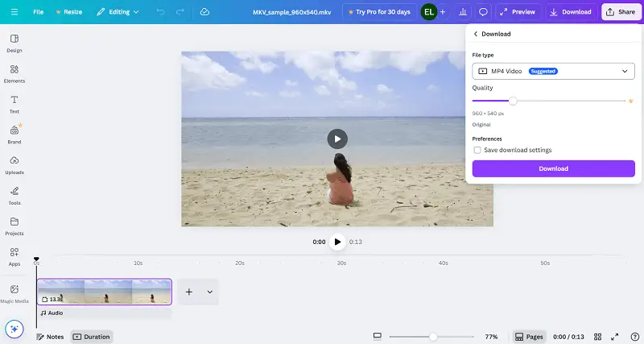Adjust the video Quality slider handle
This screenshot has height=344, width=644.
(513, 101)
